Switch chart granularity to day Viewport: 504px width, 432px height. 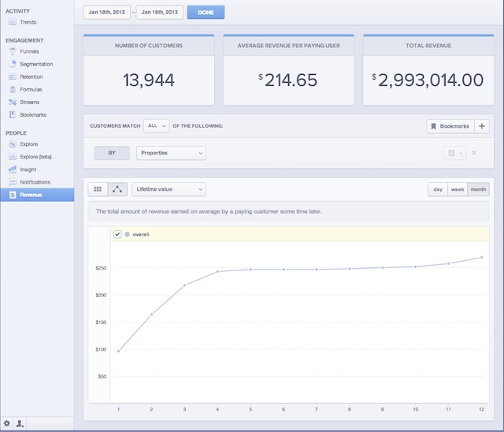click(437, 189)
